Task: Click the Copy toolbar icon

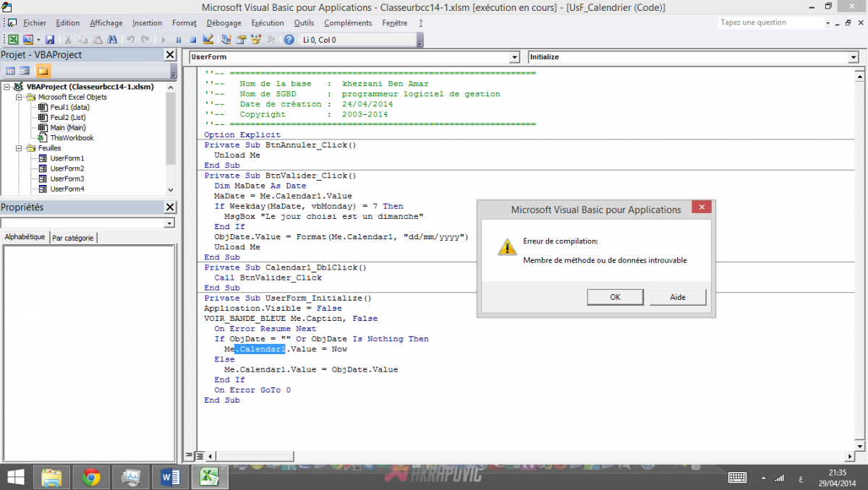Action: coord(82,40)
